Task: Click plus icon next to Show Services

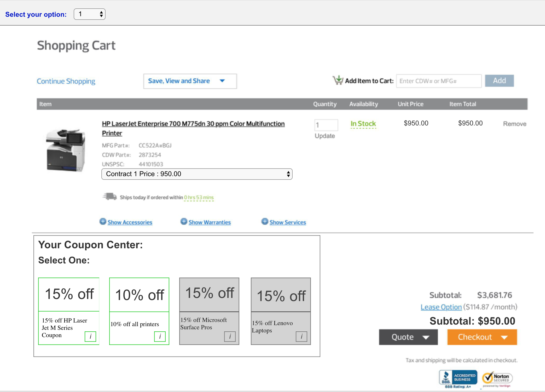Action: (265, 221)
